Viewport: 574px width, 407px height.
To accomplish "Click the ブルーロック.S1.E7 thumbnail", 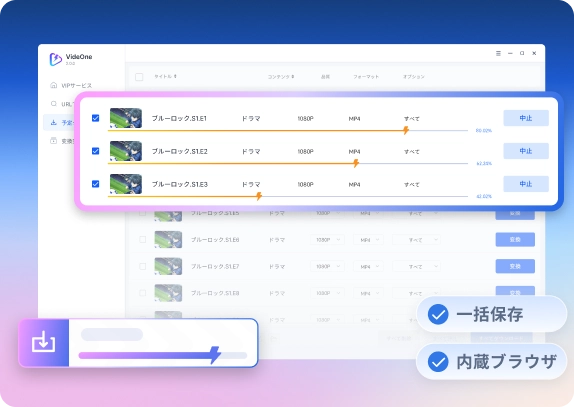I will point(168,266).
